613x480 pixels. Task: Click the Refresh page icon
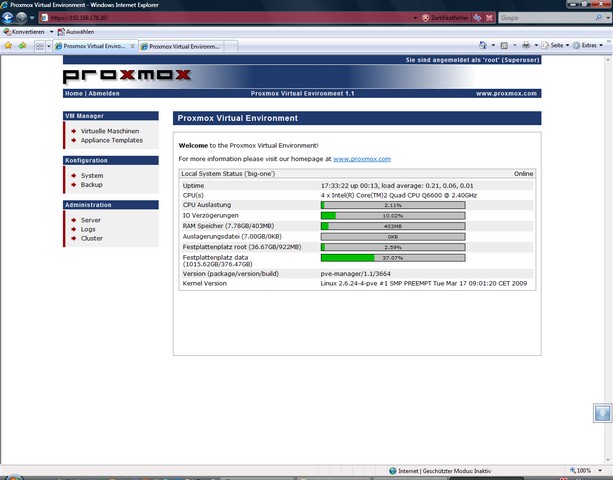477,18
